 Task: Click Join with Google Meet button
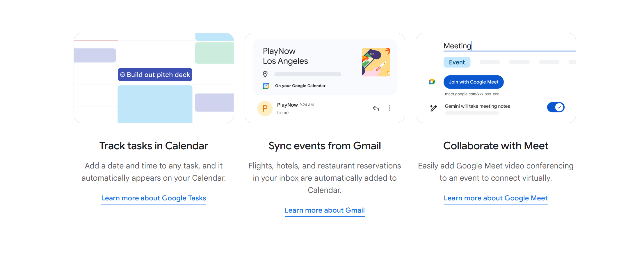(474, 82)
